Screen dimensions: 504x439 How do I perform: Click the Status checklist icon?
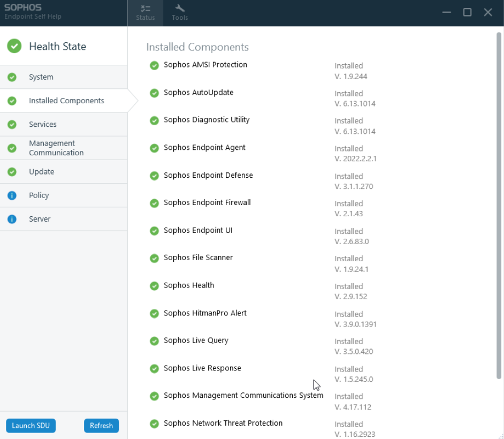145,9
